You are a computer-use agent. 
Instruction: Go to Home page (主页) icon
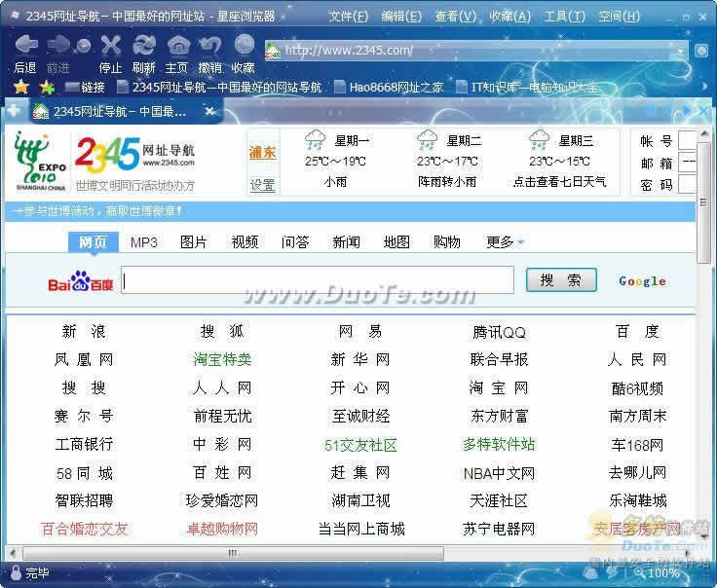click(x=178, y=45)
